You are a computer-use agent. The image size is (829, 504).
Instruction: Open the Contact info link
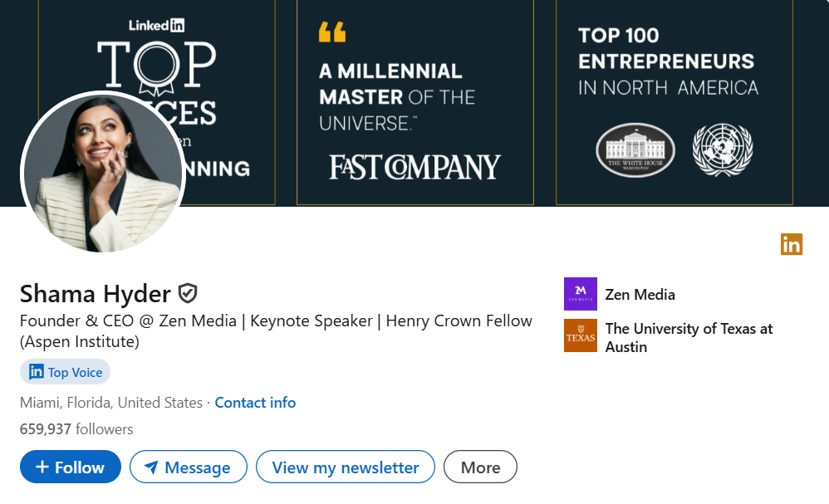[255, 403]
